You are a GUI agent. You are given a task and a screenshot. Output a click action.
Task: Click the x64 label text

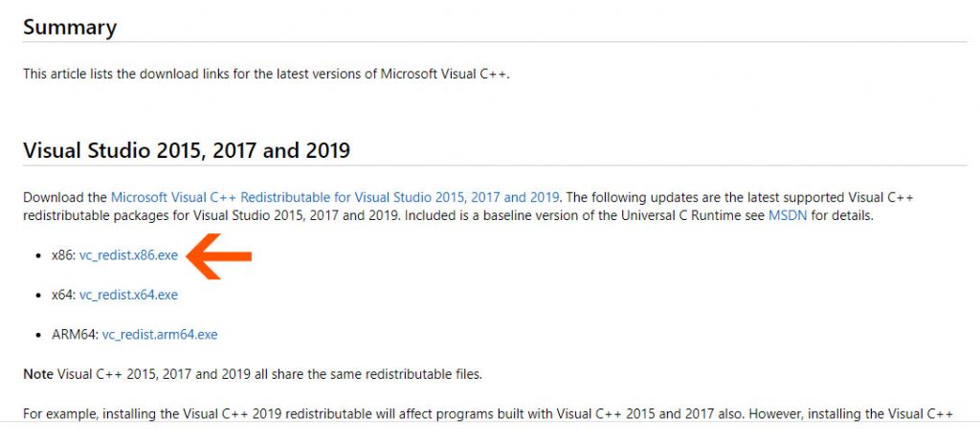(x=64, y=295)
